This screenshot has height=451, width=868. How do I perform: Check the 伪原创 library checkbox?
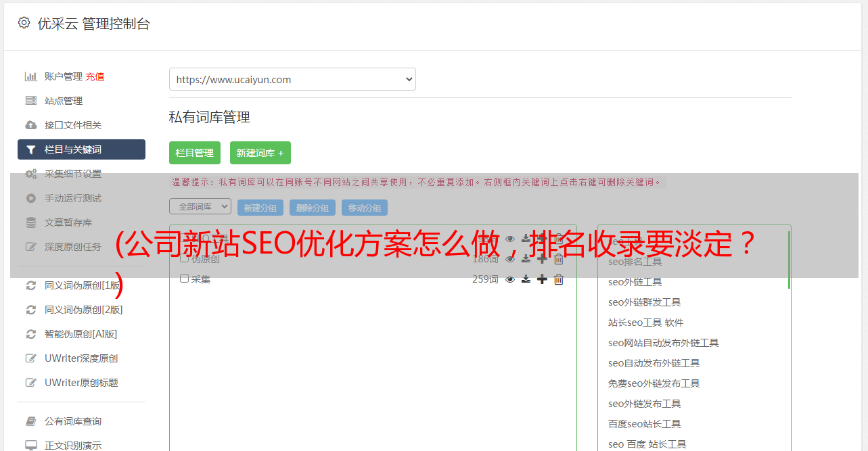(184, 258)
